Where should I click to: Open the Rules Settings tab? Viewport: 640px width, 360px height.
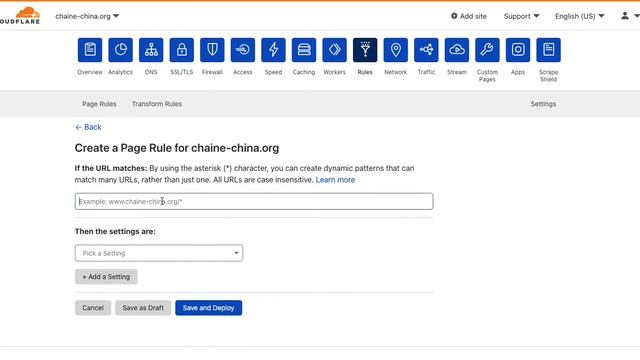pos(543,104)
